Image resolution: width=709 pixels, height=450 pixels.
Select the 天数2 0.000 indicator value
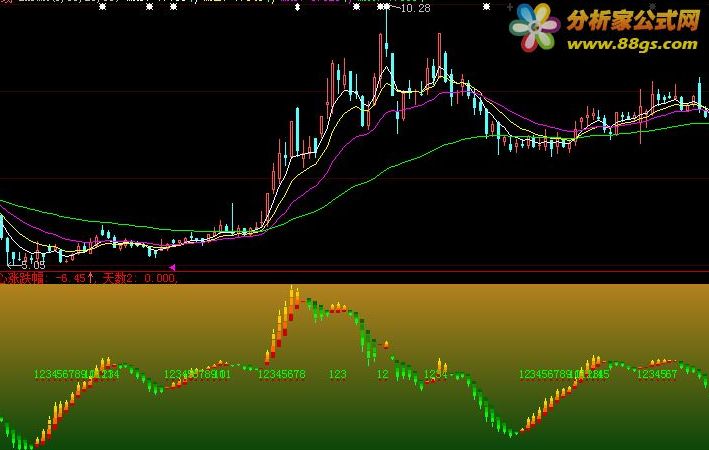click(140, 278)
